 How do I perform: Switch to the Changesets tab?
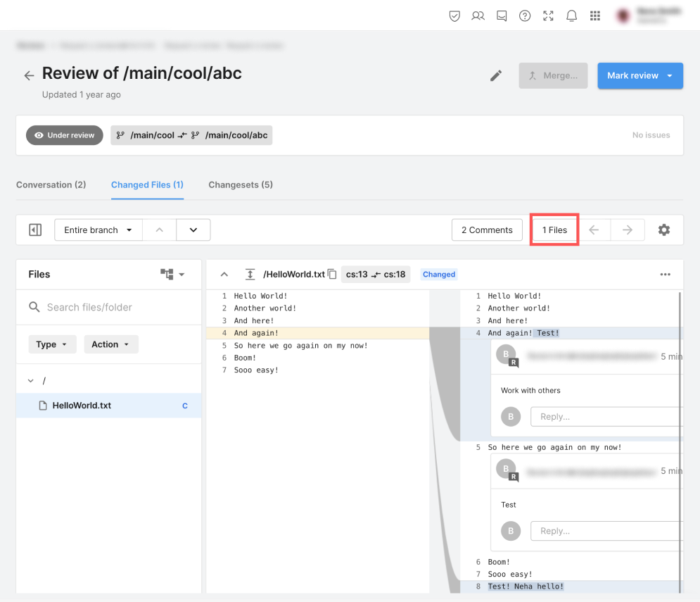click(241, 184)
